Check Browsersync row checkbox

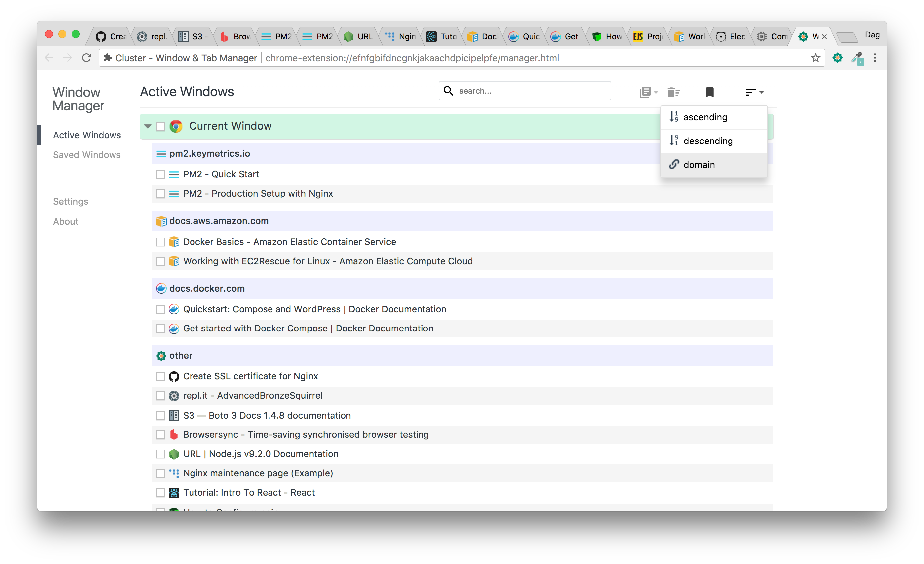(x=160, y=435)
